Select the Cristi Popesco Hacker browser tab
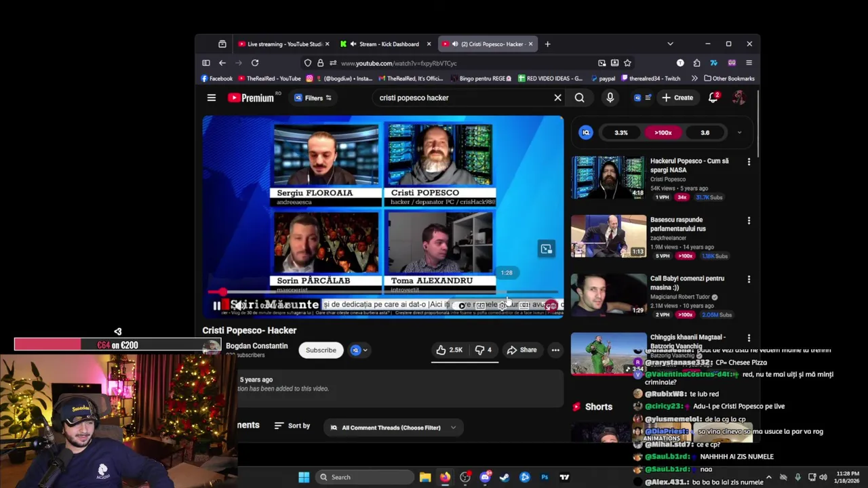868x488 pixels. pyautogui.click(x=487, y=44)
